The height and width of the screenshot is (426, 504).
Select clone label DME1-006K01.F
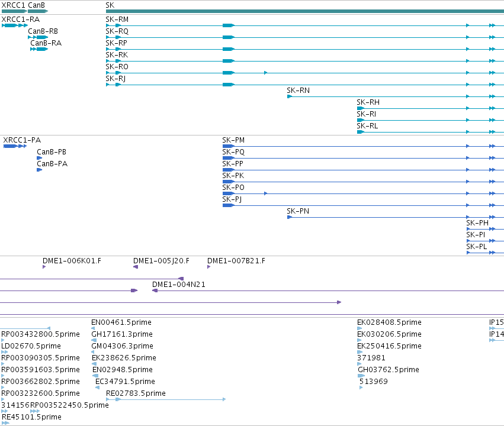pyautogui.click(x=72, y=261)
